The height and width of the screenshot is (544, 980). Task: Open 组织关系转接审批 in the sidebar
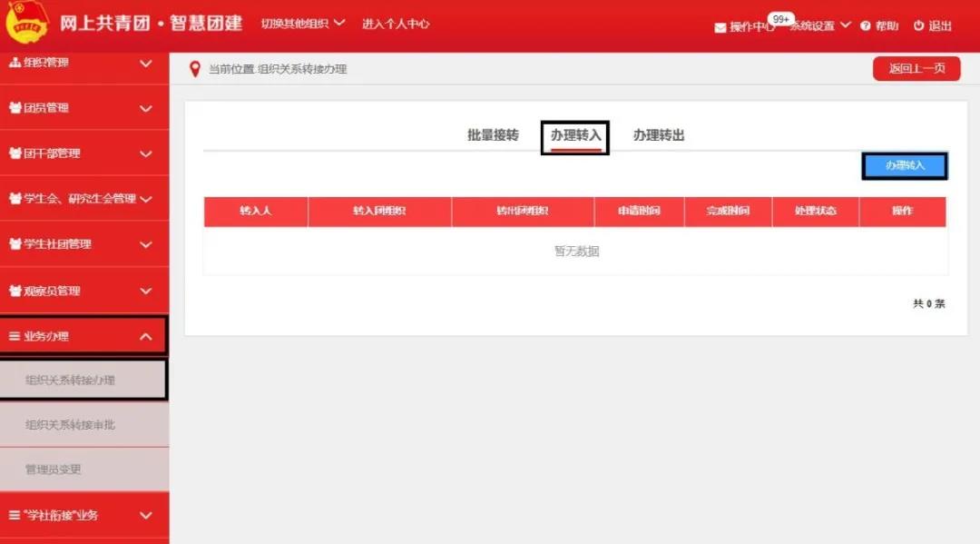coord(71,425)
